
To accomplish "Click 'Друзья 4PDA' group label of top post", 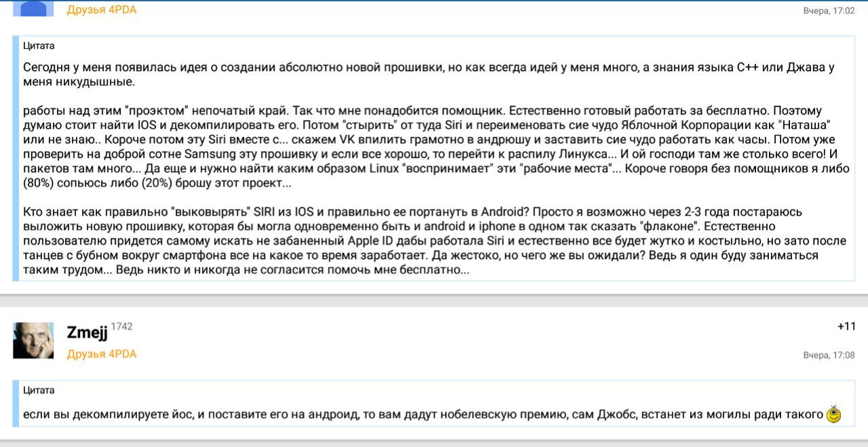I will (102, 9).
